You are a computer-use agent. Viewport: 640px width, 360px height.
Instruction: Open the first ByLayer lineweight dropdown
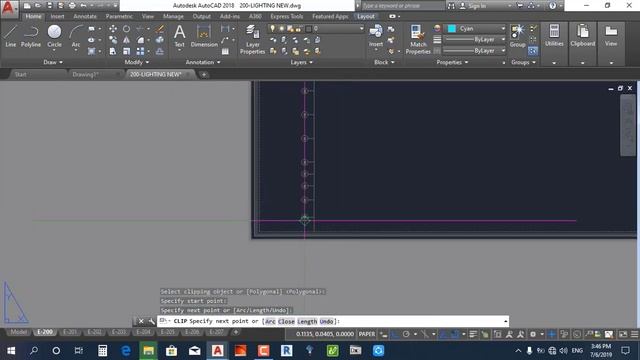(x=475, y=40)
